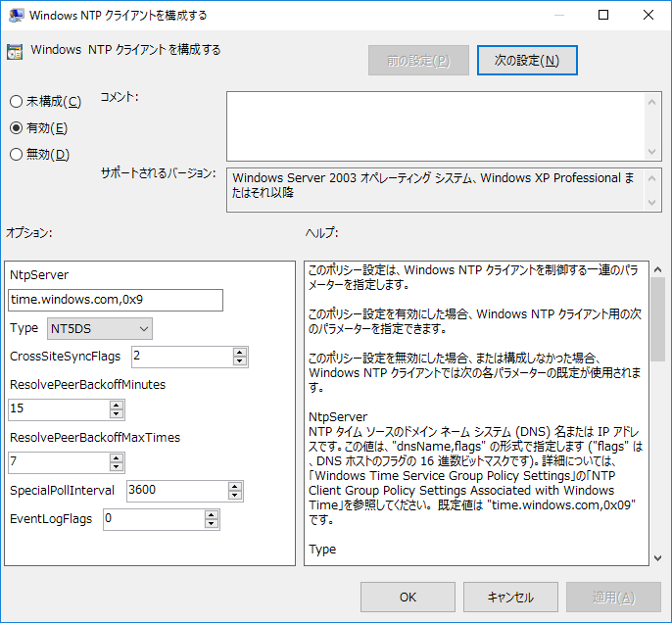This screenshot has width=672, height=623.
Task: Click the ResolvePeerBackoffMinutes value field
Action: (x=59, y=409)
